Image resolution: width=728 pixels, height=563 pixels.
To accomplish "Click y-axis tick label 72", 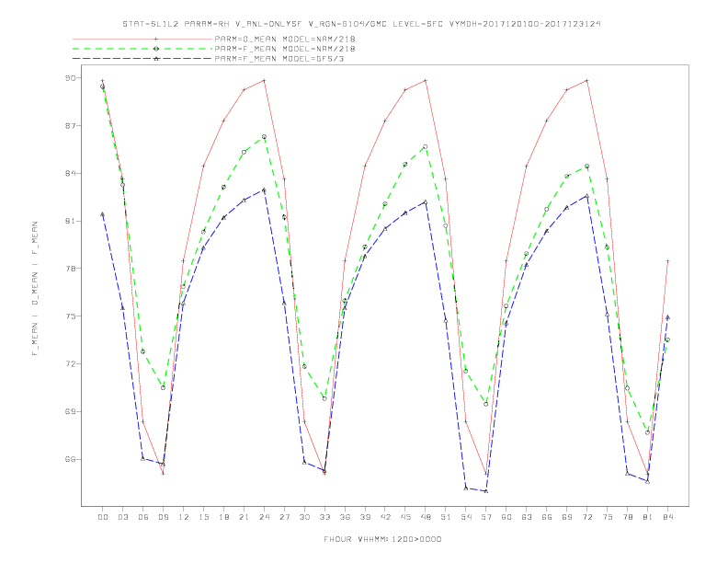I will [x=70, y=363].
